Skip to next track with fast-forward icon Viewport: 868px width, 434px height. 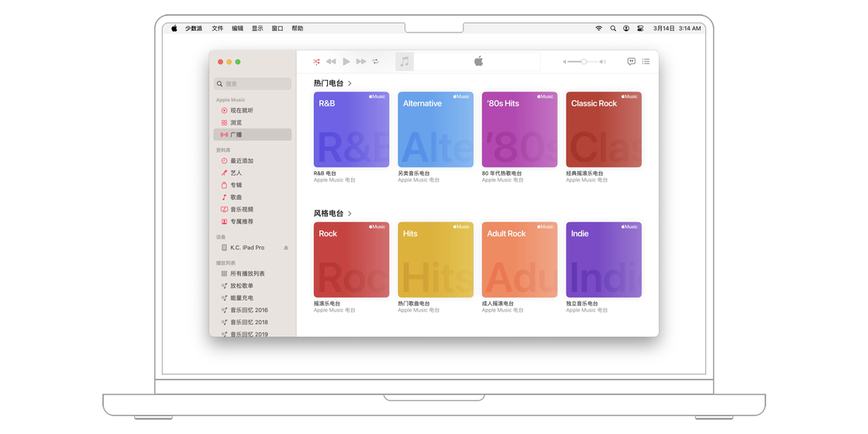pos(361,61)
